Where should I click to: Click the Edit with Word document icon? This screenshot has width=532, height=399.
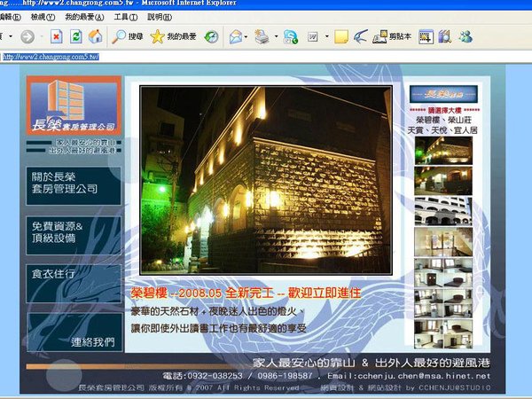tap(313, 36)
